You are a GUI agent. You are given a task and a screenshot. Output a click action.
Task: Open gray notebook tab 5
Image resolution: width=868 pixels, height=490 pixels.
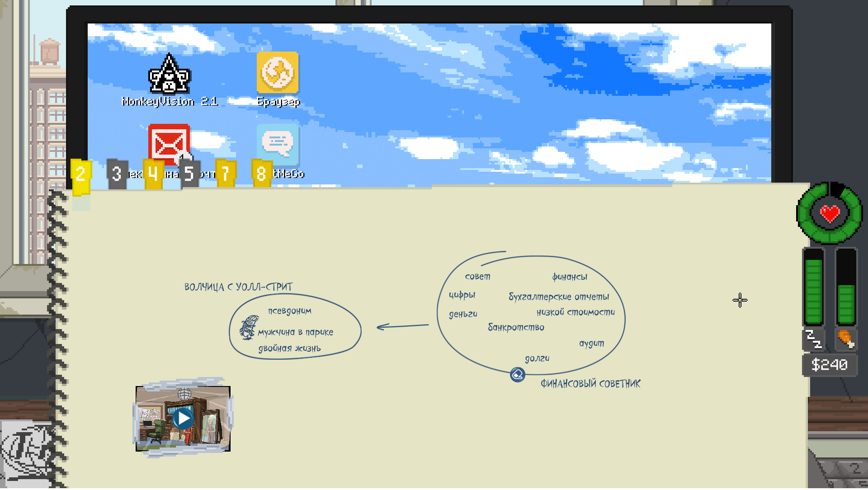point(189,174)
